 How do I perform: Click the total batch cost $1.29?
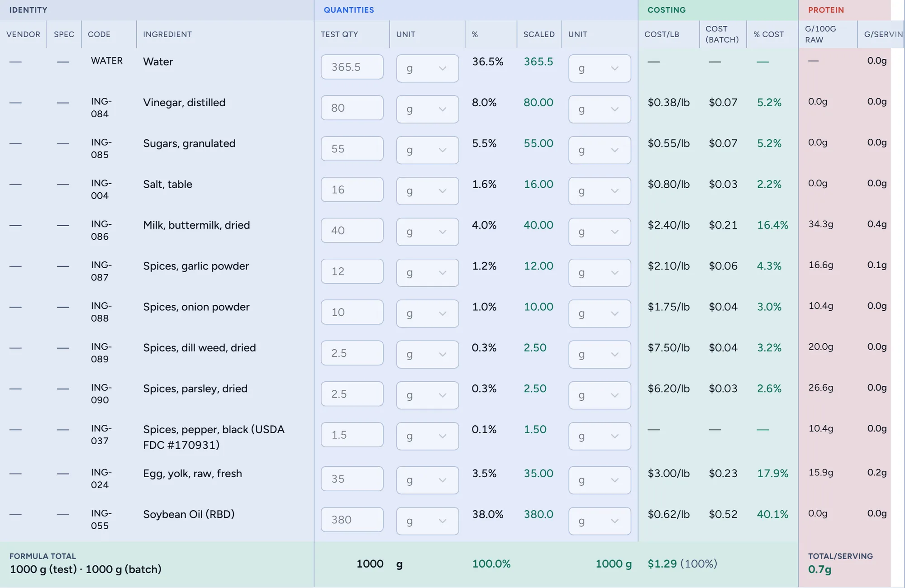[x=662, y=564]
